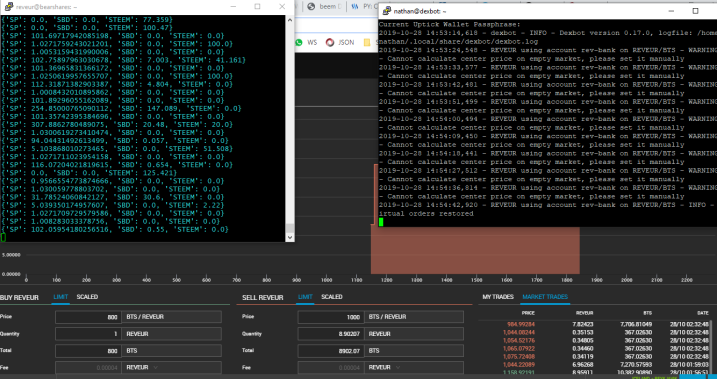
Task: Click the green cursor in dexbot terminal
Action: click(381, 222)
